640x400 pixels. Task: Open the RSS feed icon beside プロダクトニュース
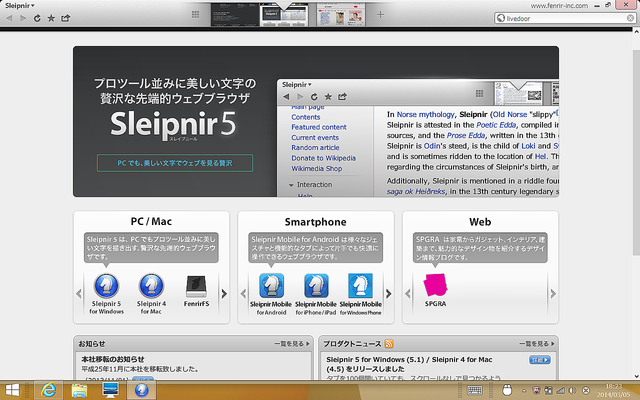[x=390, y=342]
